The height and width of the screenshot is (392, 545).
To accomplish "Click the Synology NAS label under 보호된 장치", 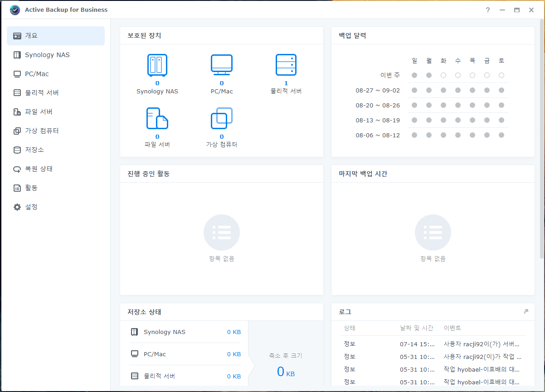I will [x=157, y=91].
